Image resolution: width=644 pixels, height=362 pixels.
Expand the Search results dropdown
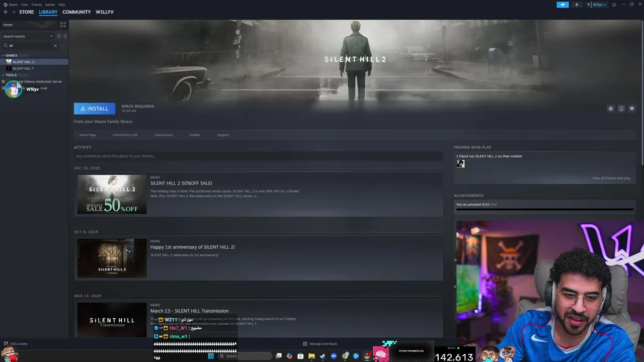tap(28, 36)
